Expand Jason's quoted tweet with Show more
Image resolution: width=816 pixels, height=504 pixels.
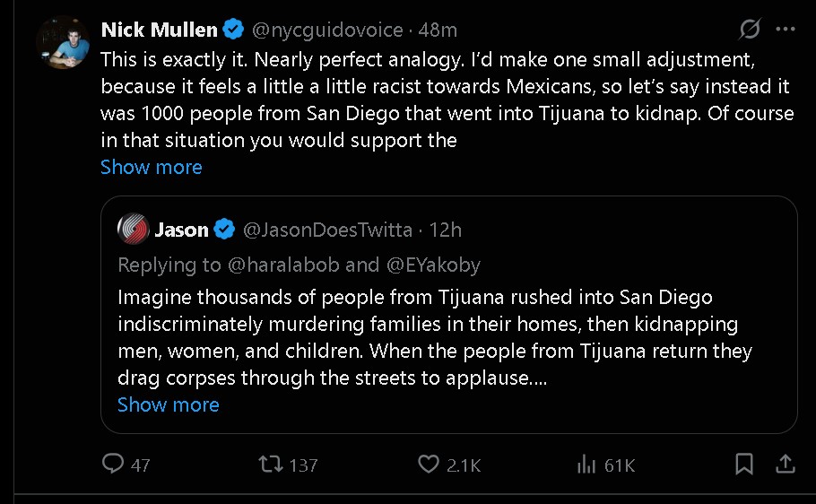click(168, 404)
